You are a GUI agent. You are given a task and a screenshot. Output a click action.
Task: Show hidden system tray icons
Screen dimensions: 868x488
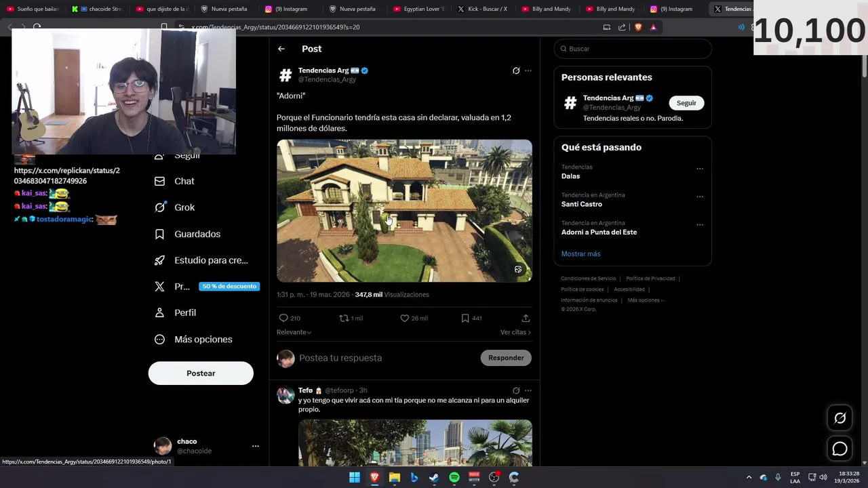point(749,477)
